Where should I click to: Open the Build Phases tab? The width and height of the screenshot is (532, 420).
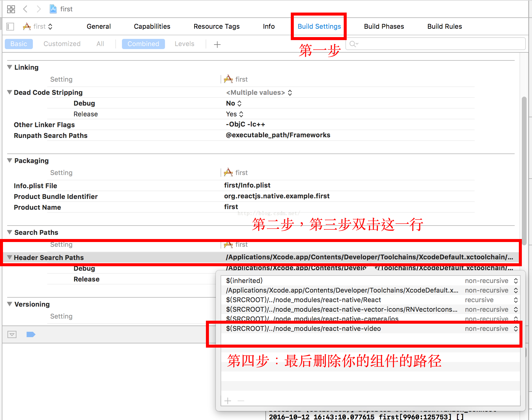(x=384, y=26)
